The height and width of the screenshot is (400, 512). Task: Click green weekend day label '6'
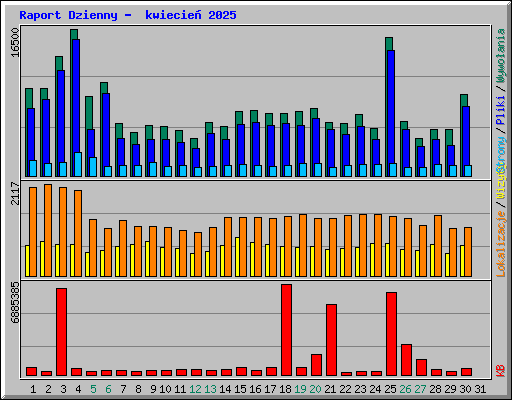108,389
